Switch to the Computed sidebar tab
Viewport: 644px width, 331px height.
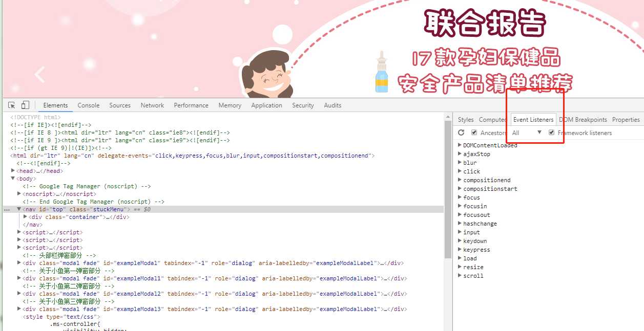coord(492,120)
